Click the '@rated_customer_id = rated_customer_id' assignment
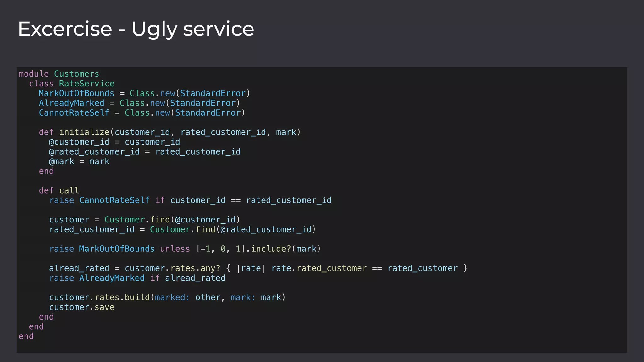This screenshot has height=362, width=644. pos(145,152)
